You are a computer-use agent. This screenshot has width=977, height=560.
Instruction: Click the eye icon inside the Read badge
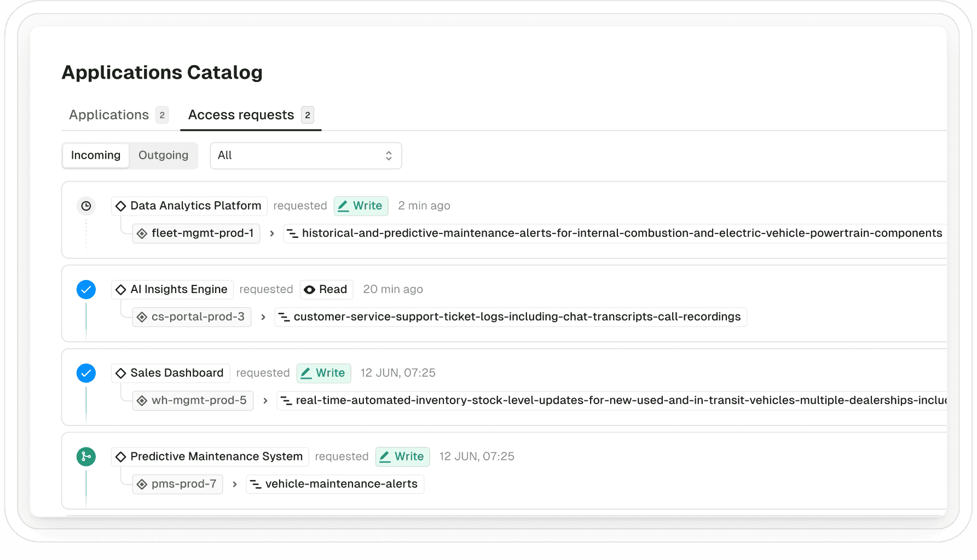click(x=310, y=289)
